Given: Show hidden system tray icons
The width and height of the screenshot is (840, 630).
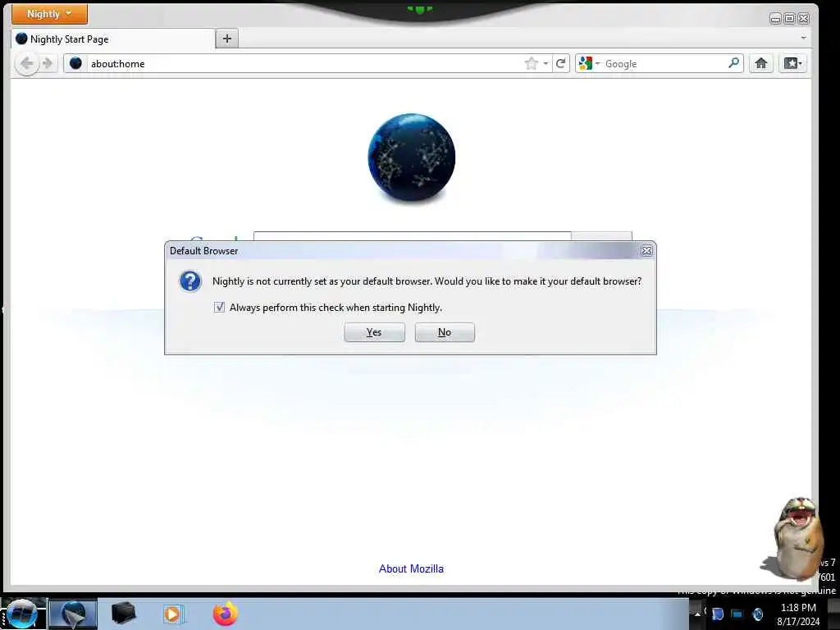Looking at the screenshot, I should pos(697,614).
